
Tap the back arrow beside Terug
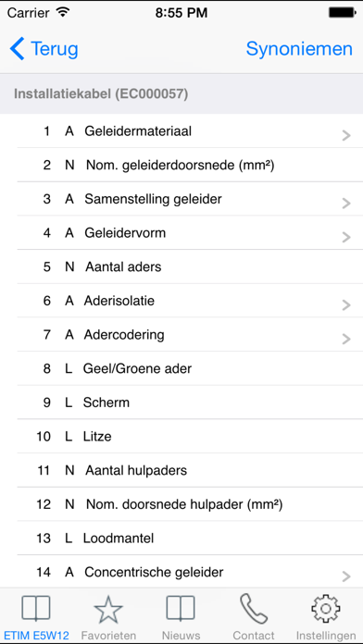click(x=18, y=48)
